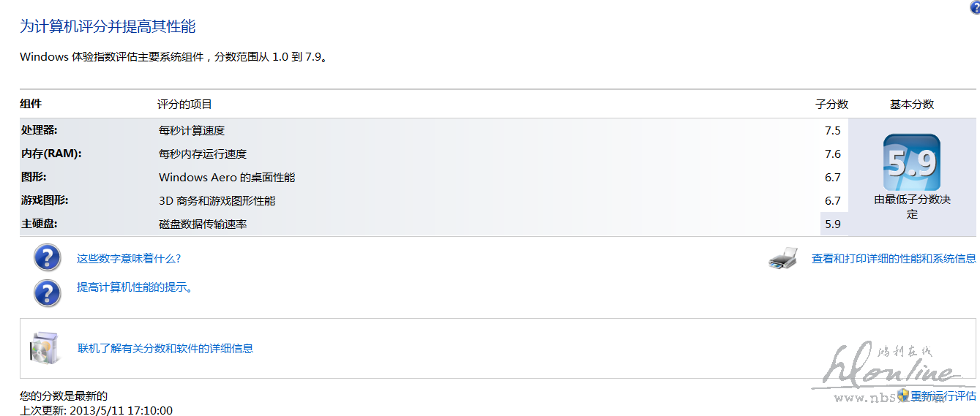Screen dimensions: 980x416
Task: Select the 处理器 component row label
Action: (40, 130)
